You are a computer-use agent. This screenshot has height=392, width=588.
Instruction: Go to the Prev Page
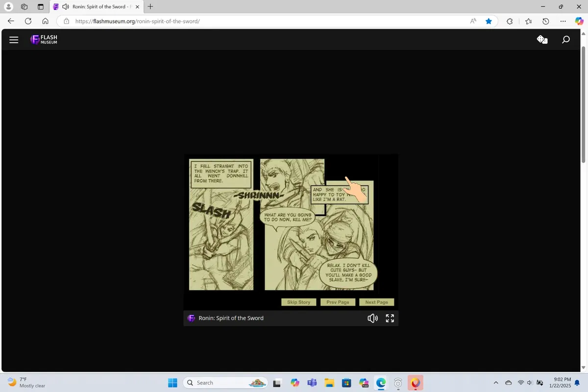[x=338, y=302]
